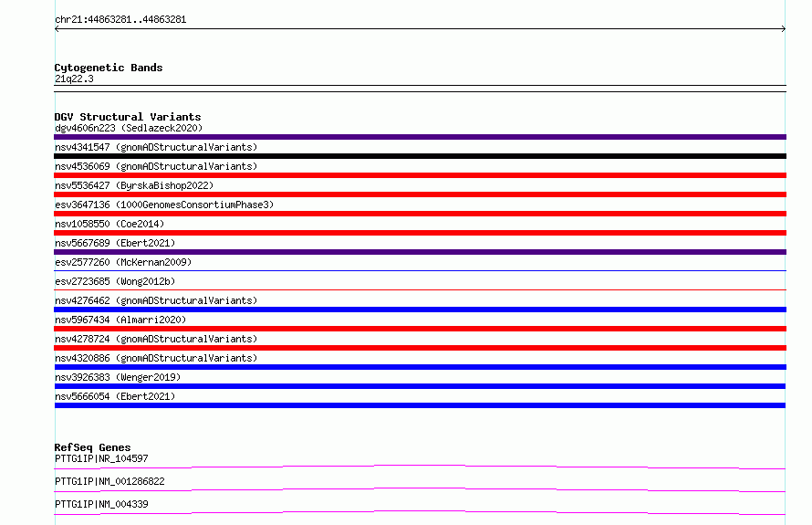Click the blue bar under nsv4276462
Image resolution: width=812 pixels, height=525 pixels.
coord(420,310)
